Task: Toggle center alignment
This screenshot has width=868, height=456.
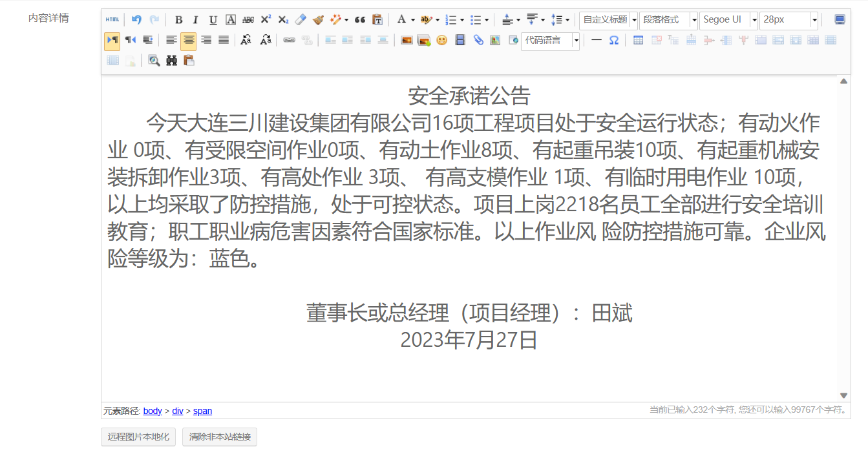Action: coord(189,41)
